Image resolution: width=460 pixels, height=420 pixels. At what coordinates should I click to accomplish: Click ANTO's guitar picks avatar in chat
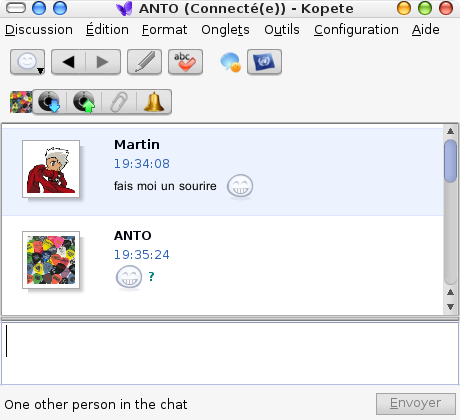click(51, 260)
